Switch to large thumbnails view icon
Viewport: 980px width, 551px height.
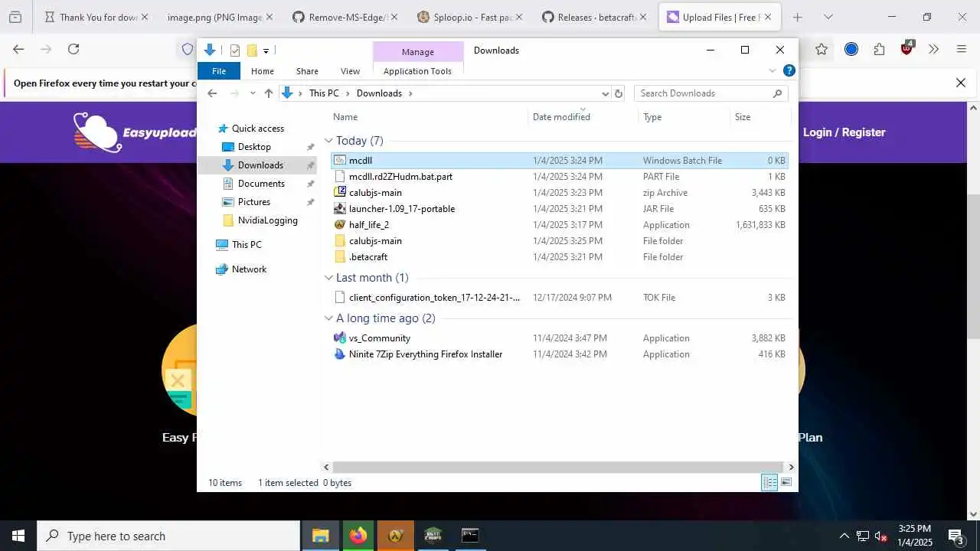786,482
